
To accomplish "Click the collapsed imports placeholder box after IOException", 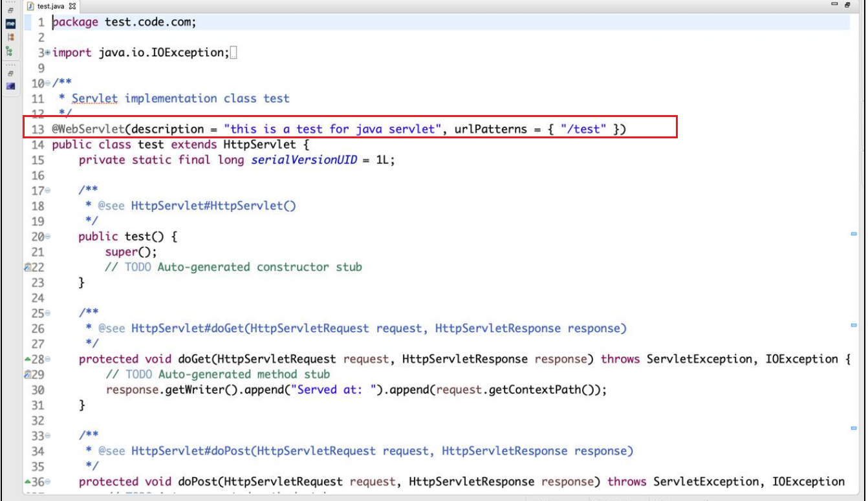I will point(233,53).
